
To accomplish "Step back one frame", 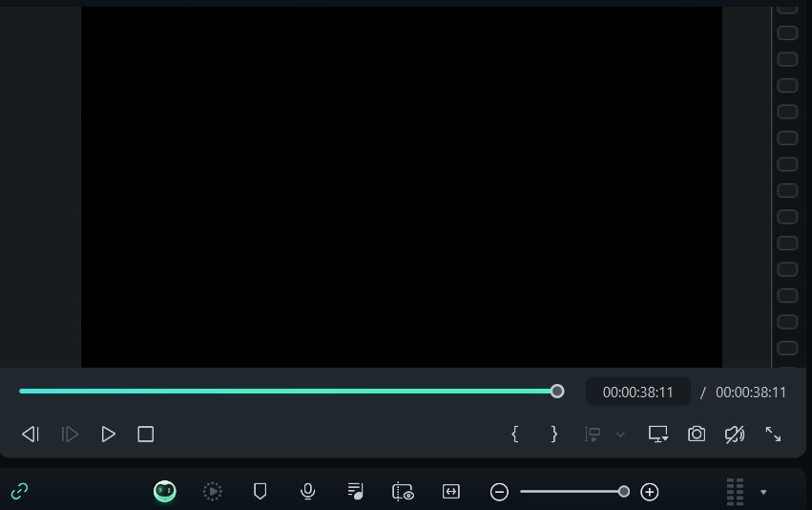I will click(31, 435).
